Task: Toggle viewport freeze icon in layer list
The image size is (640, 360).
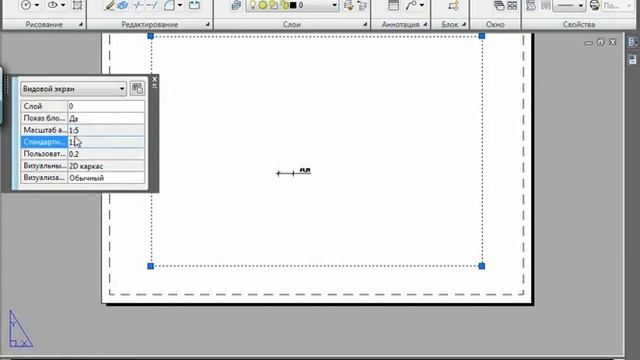Action: pyautogui.click(x=273, y=5)
